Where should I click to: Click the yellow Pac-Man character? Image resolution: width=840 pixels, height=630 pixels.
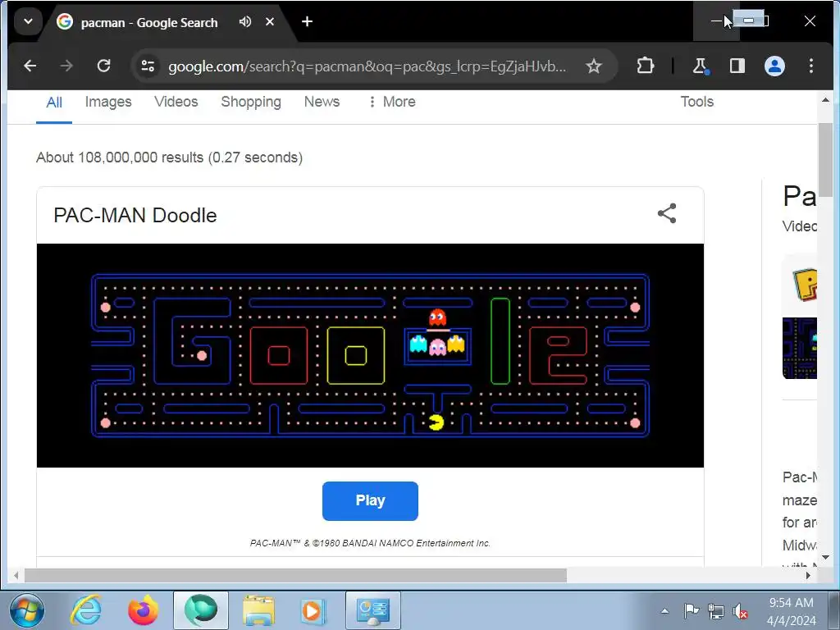436,422
